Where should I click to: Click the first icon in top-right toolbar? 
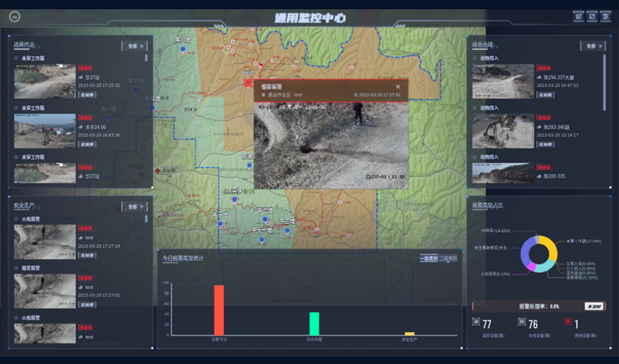(x=579, y=17)
